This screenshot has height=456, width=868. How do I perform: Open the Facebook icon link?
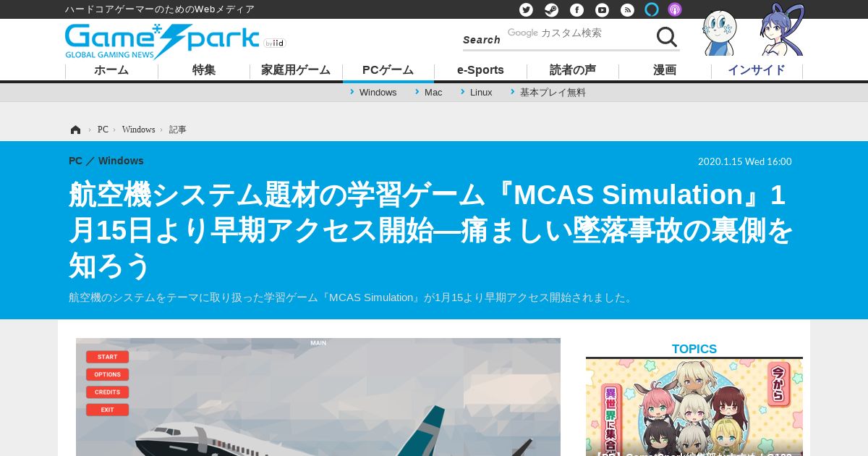click(x=576, y=9)
